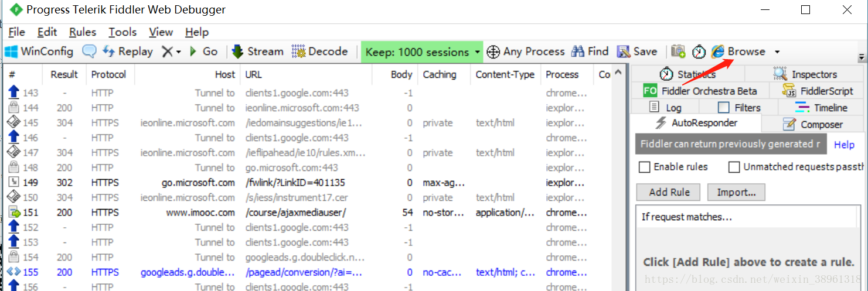The height and width of the screenshot is (291, 868).
Task: Click the icon of session 145
Action: [x=13, y=123]
